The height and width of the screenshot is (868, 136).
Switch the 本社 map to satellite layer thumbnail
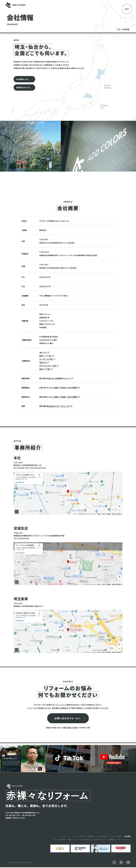[x=17, y=511]
